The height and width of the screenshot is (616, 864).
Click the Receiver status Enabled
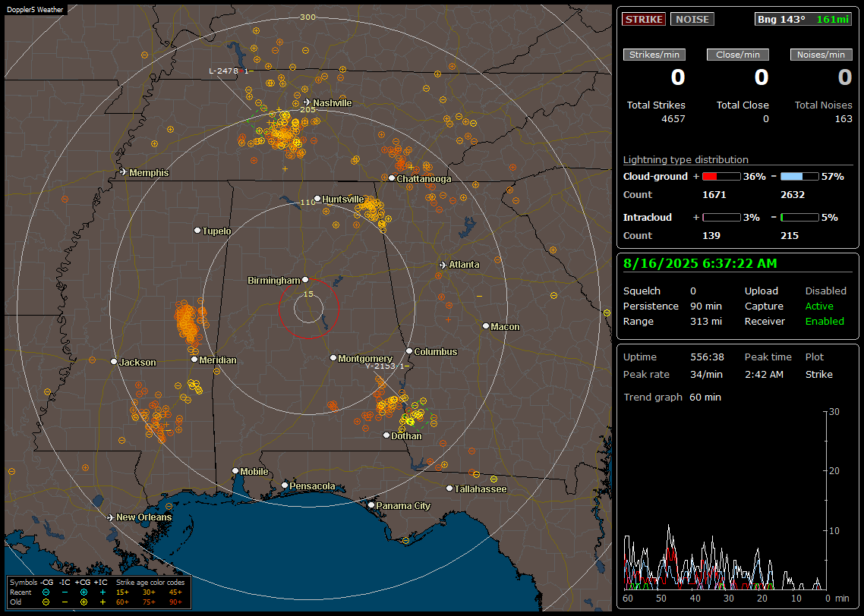(x=825, y=322)
